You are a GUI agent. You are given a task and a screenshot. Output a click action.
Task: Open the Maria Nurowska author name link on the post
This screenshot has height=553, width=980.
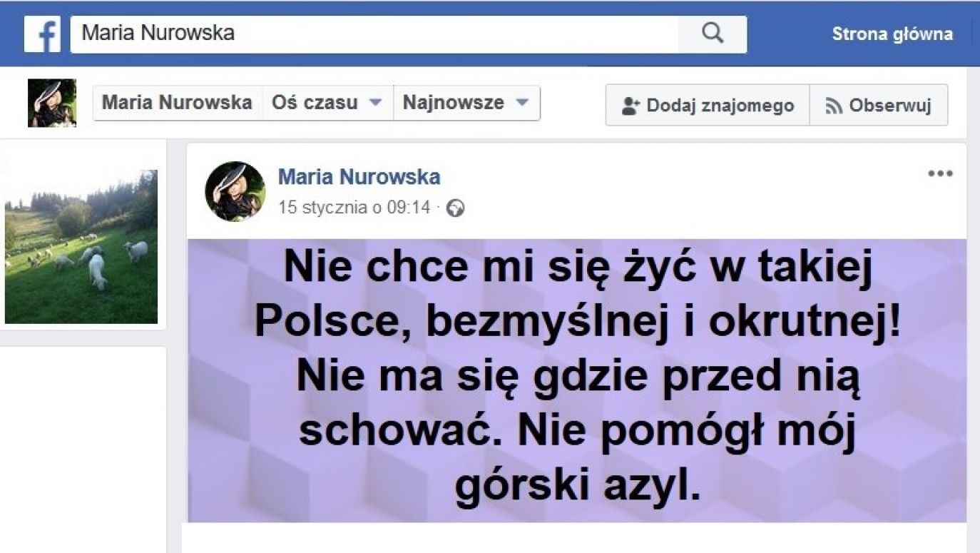[359, 177]
